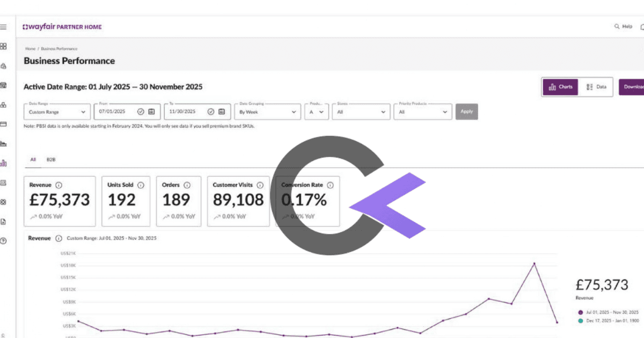Viewport: 644px width, 338px height.
Task: Select the padlock-shaped sidebar icon
Action: pyautogui.click(x=3, y=66)
